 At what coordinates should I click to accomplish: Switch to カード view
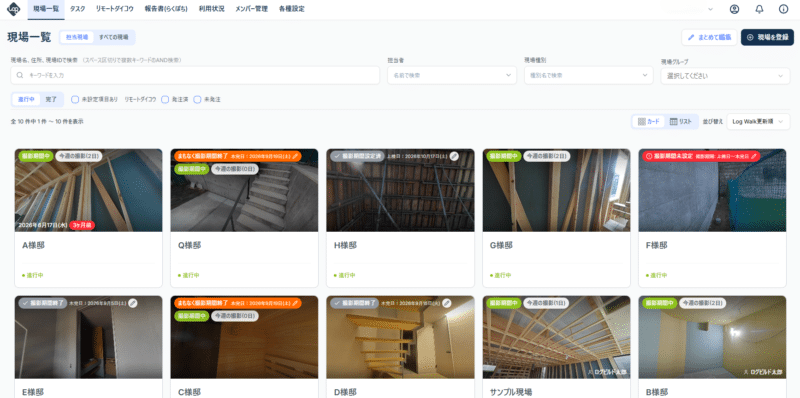tap(648, 121)
